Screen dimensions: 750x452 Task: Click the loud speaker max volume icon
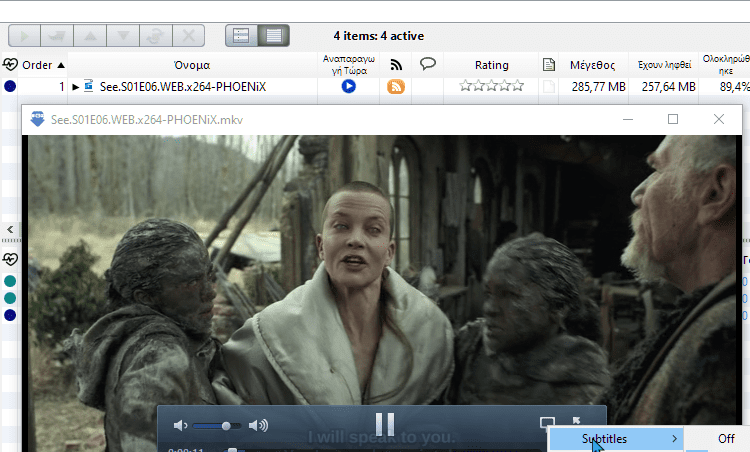(x=258, y=425)
